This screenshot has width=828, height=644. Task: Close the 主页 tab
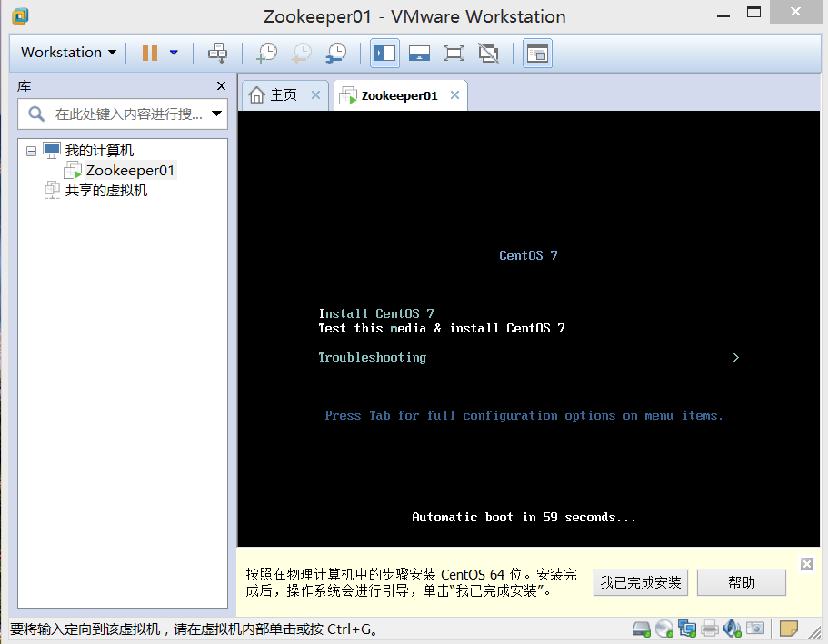pyautogui.click(x=315, y=95)
